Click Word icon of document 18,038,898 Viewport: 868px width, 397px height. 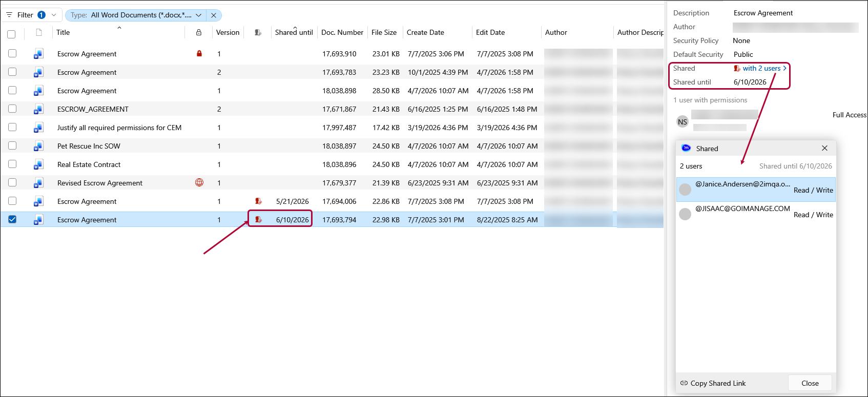click(x=38, y=91)
